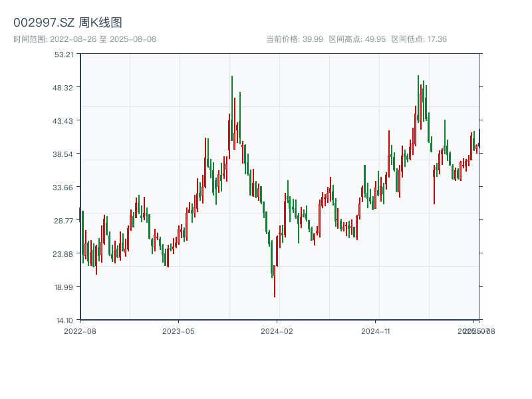Image resolution: width=532 pixels, height=399 pixels.
Task: Click the lowest red candlestick near 17.36
Action: point(275,281)
